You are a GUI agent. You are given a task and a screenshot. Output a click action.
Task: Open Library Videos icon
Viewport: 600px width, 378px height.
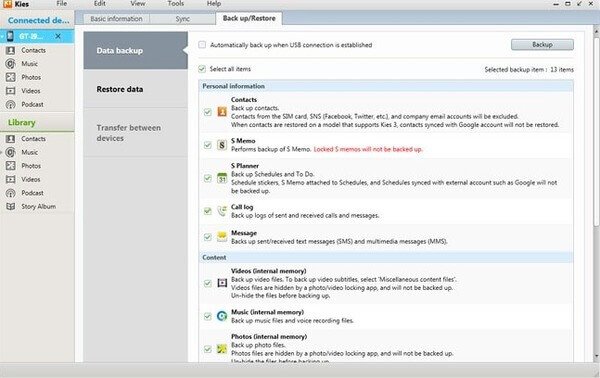(11, 179)
